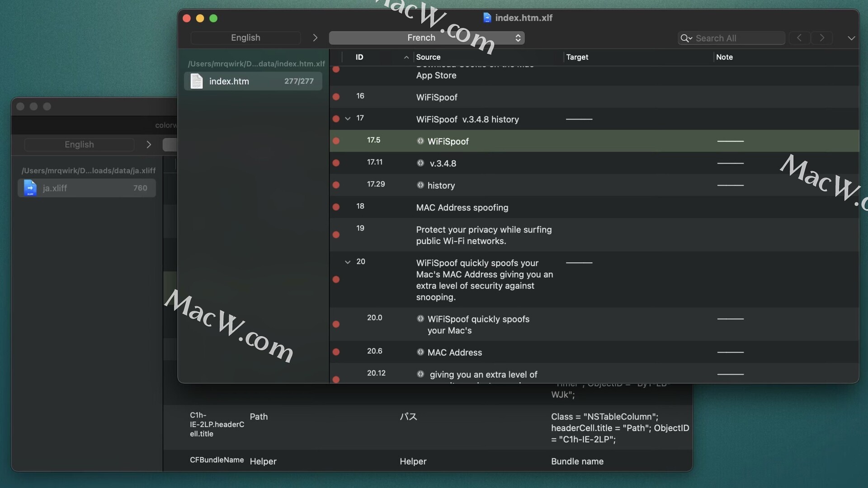Click the tag icon beside 'WiFiSpoof quickly spoofs your Mac's'
868x488 pixels.
coord(420,319)
